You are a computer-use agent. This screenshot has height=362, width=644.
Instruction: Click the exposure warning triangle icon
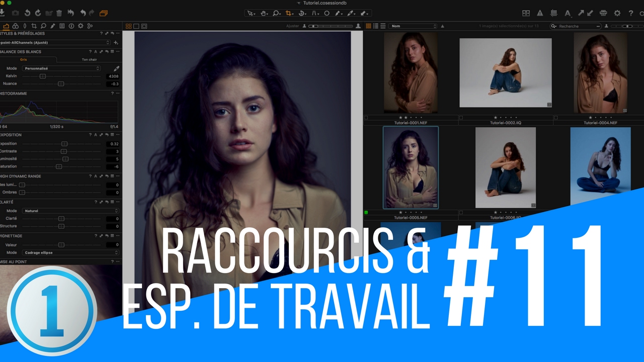540,13
